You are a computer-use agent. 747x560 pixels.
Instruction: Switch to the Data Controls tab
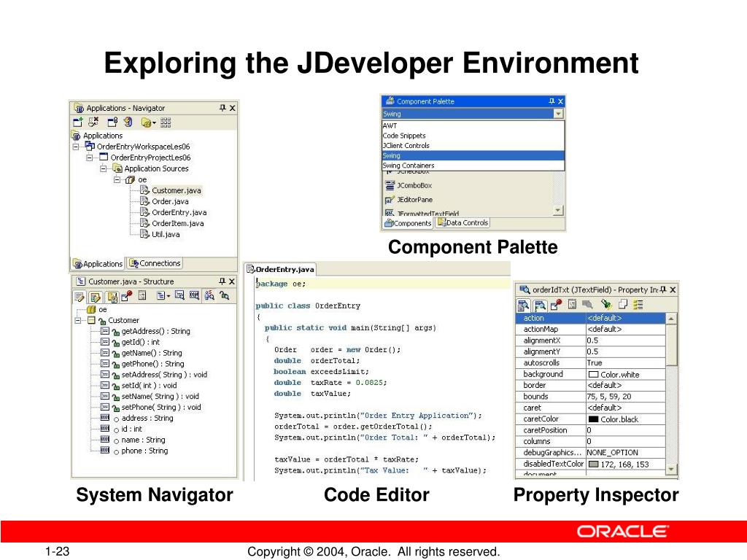tap(463, 222)
